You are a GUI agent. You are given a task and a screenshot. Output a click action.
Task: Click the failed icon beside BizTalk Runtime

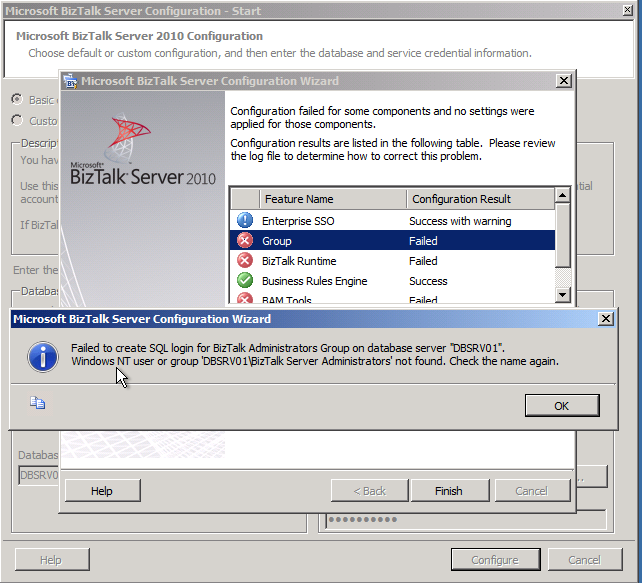point(245,260)
